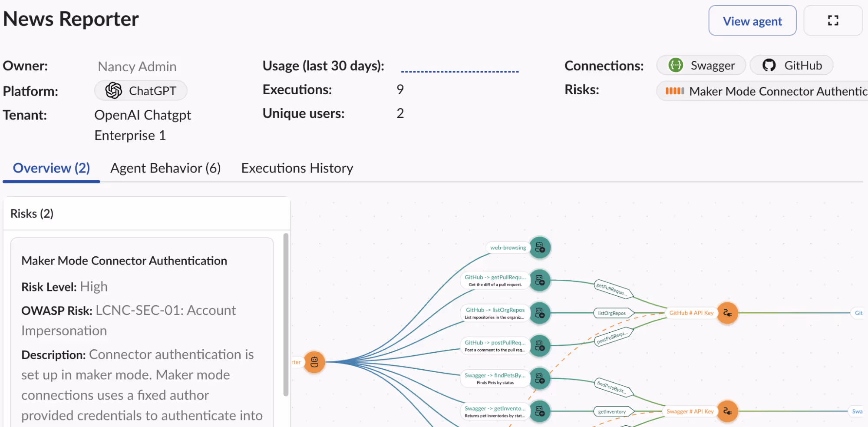The width and height of the screenshot is (868, 427).
Task: Select the plug icon next to Swagger # API Key
Action: tap(728, 411)
